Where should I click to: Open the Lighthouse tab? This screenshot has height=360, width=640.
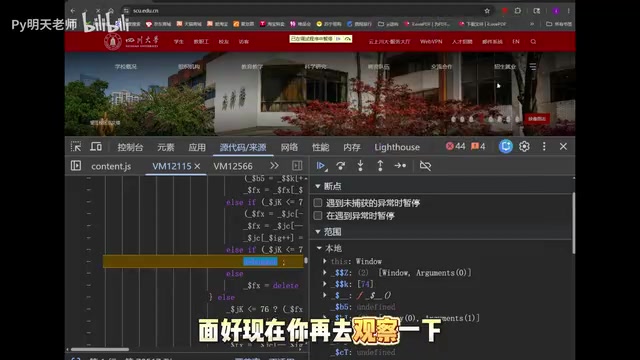click(397, 147)
